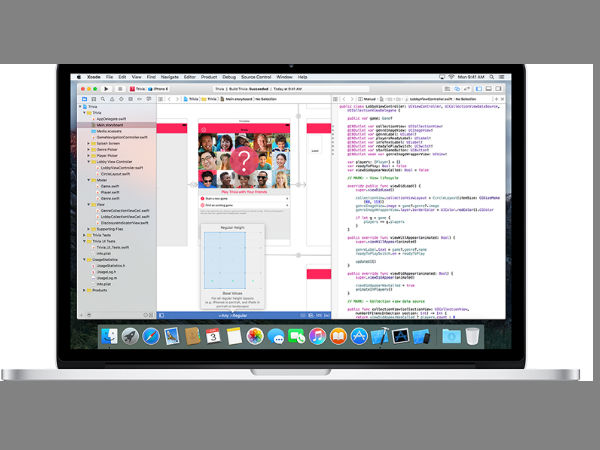The height and width of the screenshot is (450, 600).
Task: Open the Photos app in the Dock
Action: (254, 337)
